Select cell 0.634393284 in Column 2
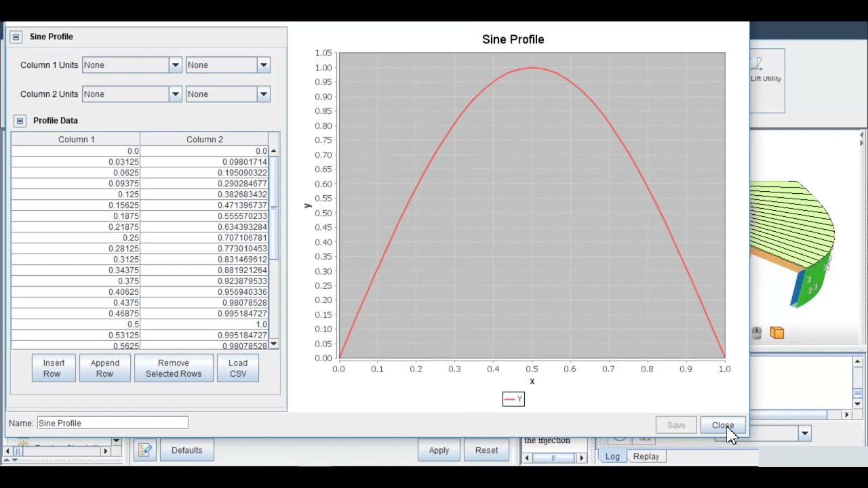 tap(204, 227)
